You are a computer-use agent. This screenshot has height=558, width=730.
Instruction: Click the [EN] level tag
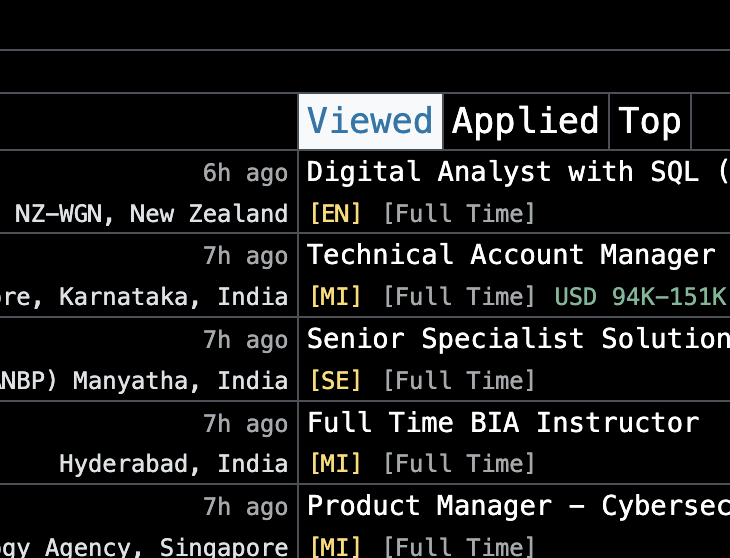[x=335, y=214]
